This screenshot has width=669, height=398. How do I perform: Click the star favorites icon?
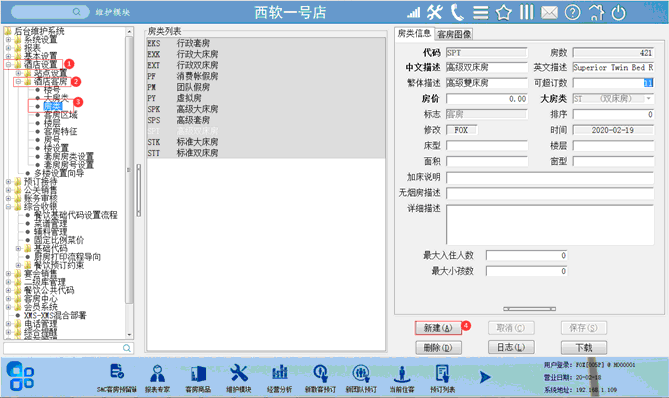click(x=503, y=12)
